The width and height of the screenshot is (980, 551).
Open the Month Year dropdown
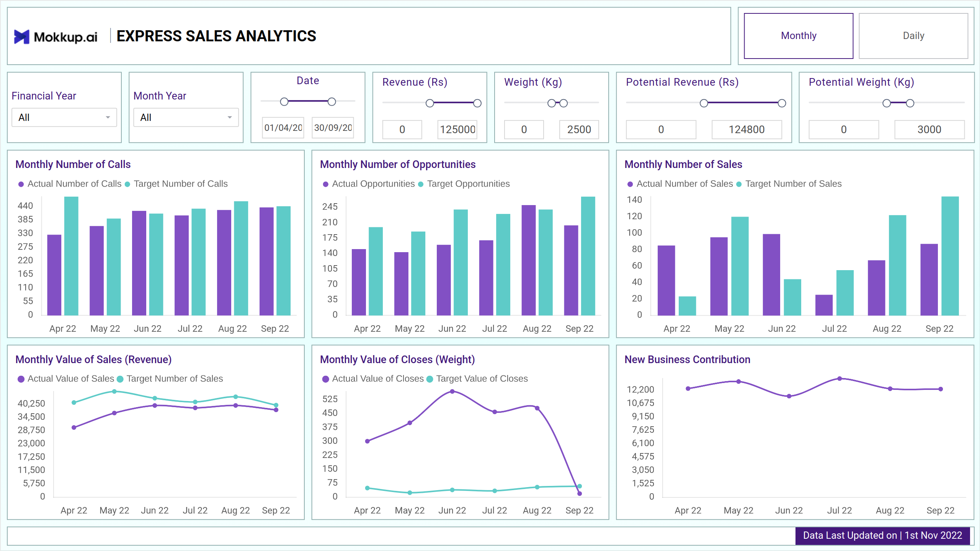[x=186, y=117]
